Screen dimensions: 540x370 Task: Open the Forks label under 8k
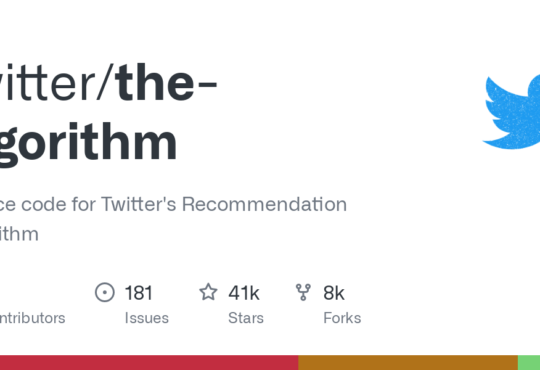click(x=342, y=318)
